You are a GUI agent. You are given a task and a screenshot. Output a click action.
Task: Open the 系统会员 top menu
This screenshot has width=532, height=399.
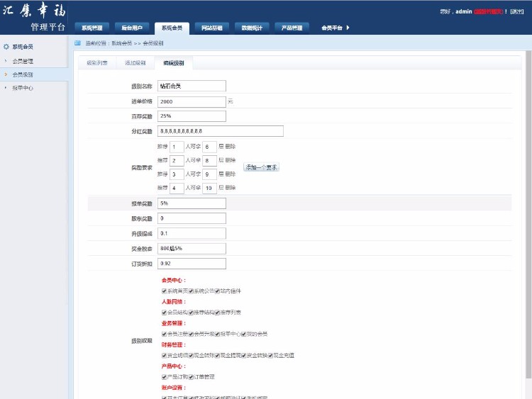click(x=172, y=28)
